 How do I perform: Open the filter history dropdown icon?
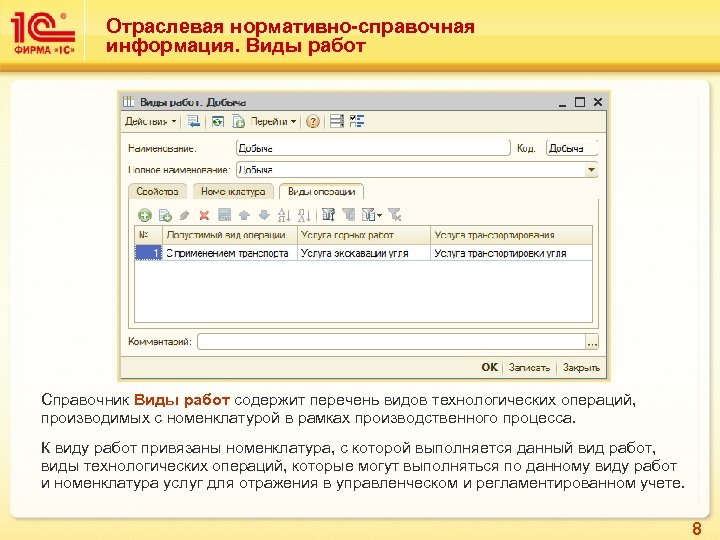click(x=371, y=214)
